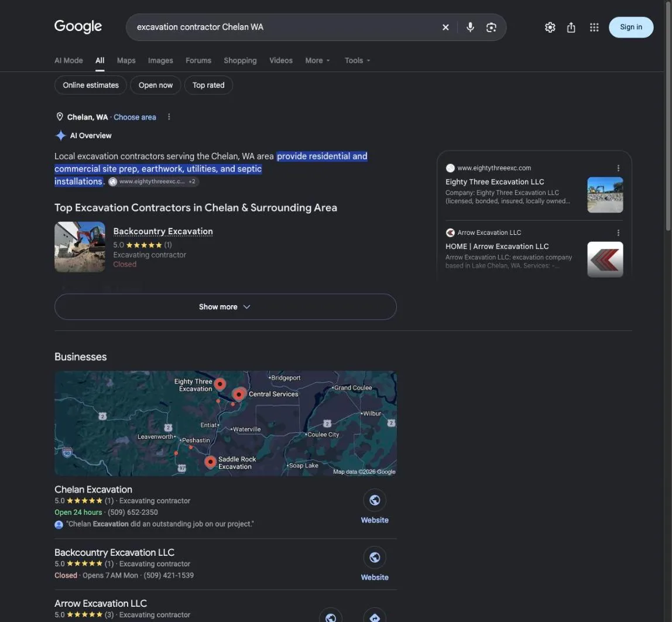The width and height of the screenshot is (672, 622).
Task: Click the Arrow Excavation LLC favicon
Action: coord(450,233)
